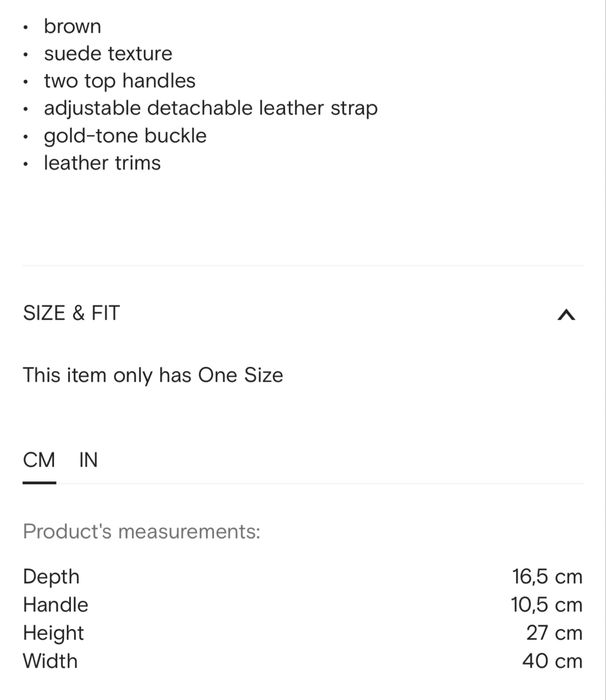Click the Height measurement label
Screen dimensions: 606x700
tap(53, 633)
